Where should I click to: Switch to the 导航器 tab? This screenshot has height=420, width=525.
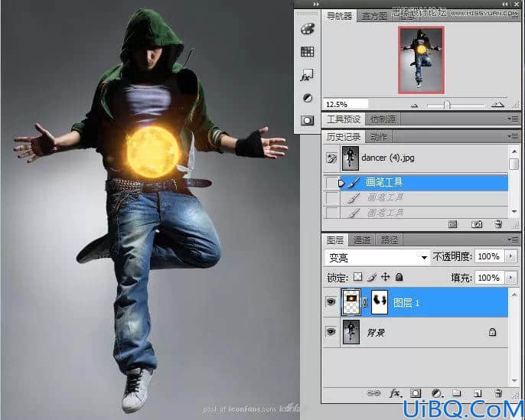coord(339,16)
